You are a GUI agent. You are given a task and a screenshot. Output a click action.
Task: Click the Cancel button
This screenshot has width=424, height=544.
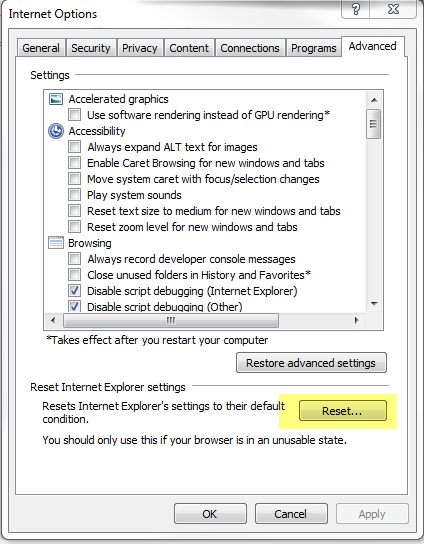point(291,513)
